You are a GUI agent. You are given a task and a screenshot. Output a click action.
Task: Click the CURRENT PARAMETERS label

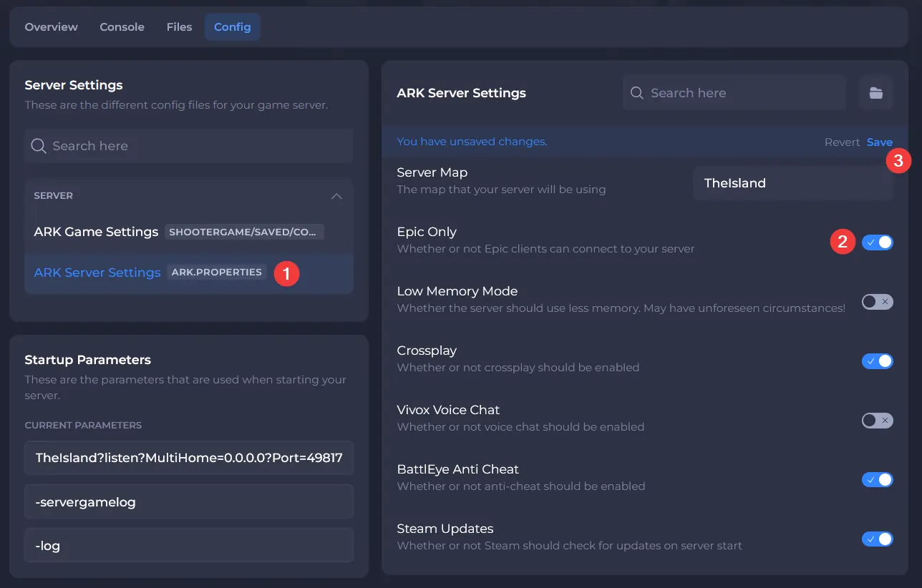(83, 425)
